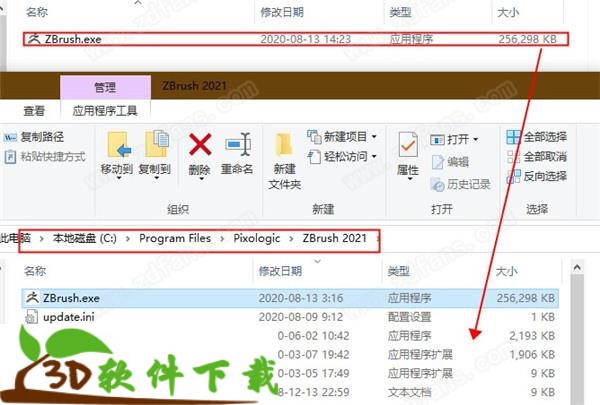Click the update.ini file icon
The image size is (600, 405).
click(x=31, y=317)
